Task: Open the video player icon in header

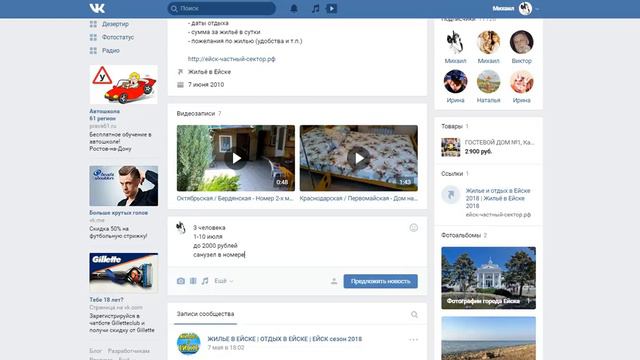Action: point(331,8)
